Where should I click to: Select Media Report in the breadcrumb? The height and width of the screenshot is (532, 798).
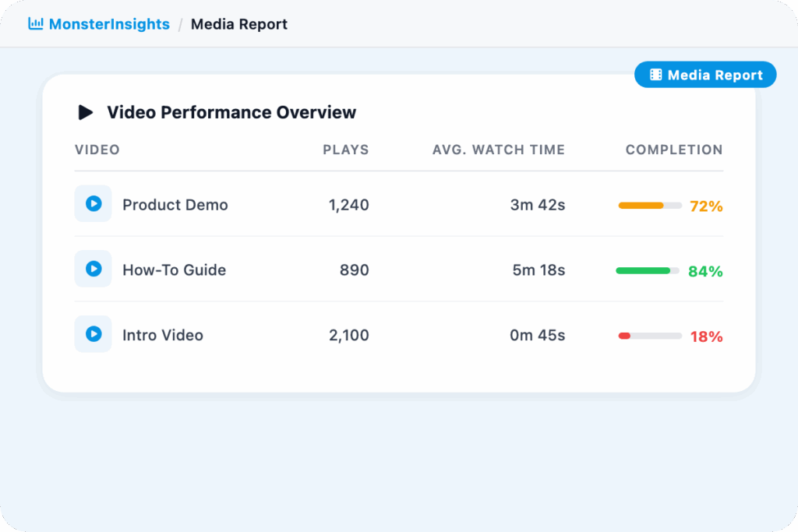(239, 24)
